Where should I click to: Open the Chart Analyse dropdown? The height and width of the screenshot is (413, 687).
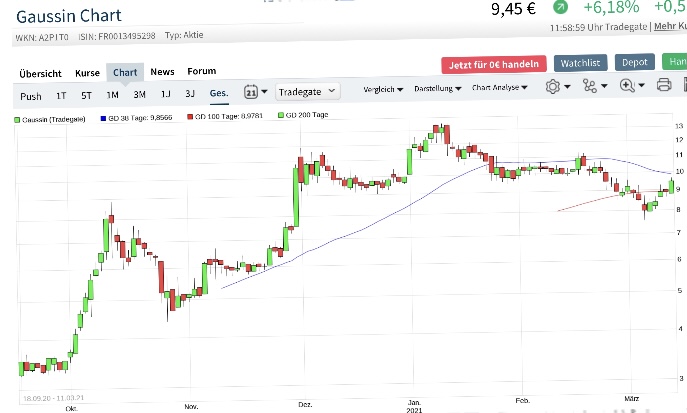(499, 89)
